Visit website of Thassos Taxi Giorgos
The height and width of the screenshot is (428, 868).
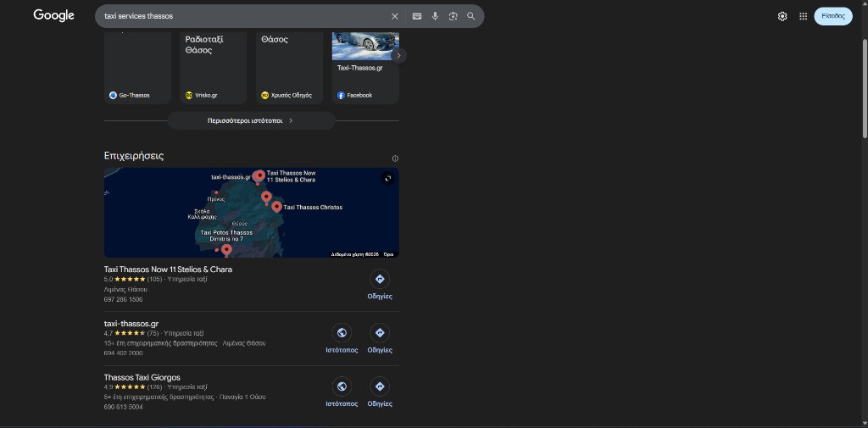click(342, 392)
